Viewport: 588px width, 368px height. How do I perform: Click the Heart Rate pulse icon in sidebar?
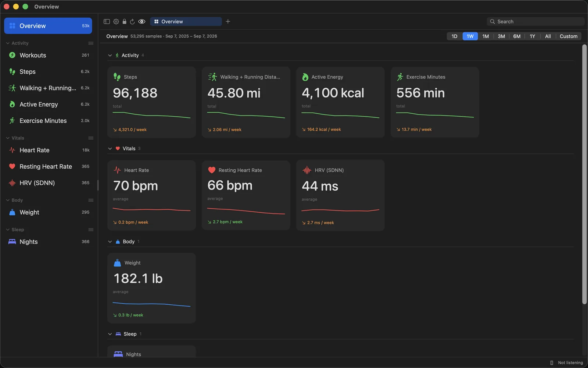12,150
